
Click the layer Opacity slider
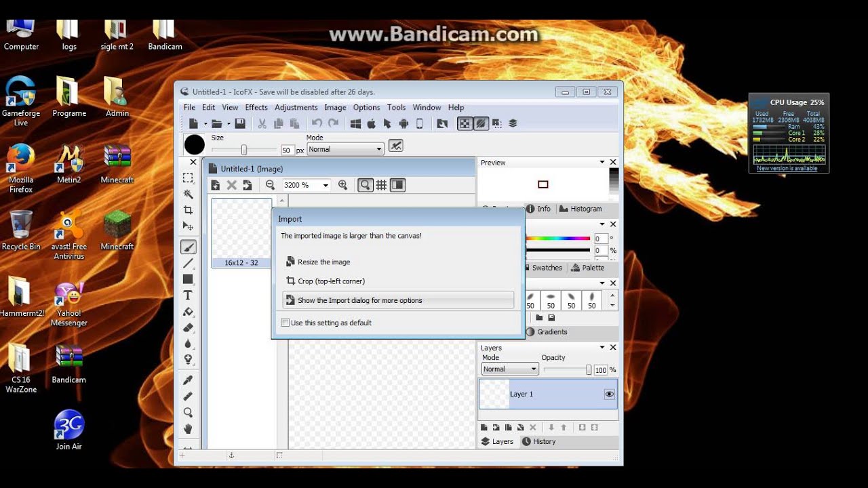pyautogui.click(x=568, y=369)
